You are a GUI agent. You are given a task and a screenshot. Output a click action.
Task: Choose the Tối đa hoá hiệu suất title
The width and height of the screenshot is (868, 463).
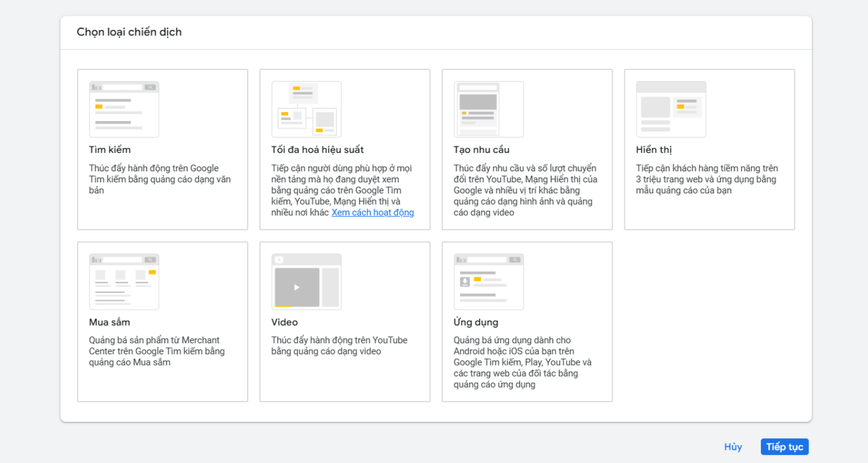point(317,150)
